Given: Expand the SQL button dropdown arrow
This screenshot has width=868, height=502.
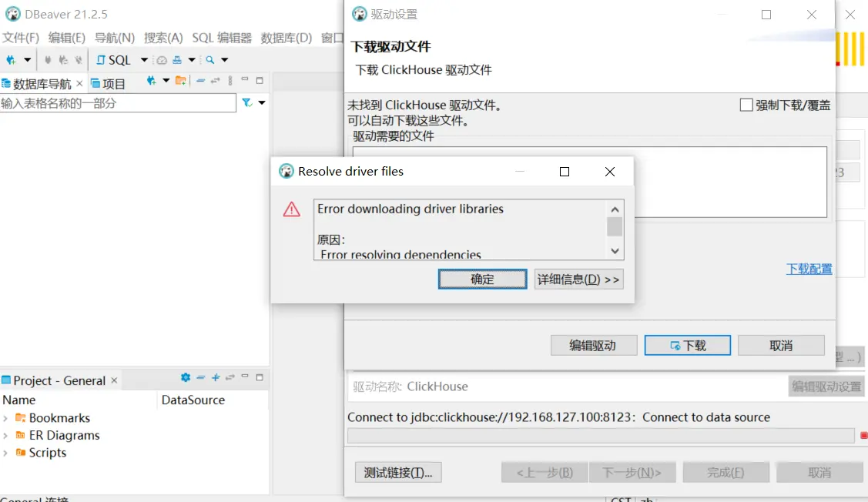Looking at the screenshot, I should click(144, 60).
